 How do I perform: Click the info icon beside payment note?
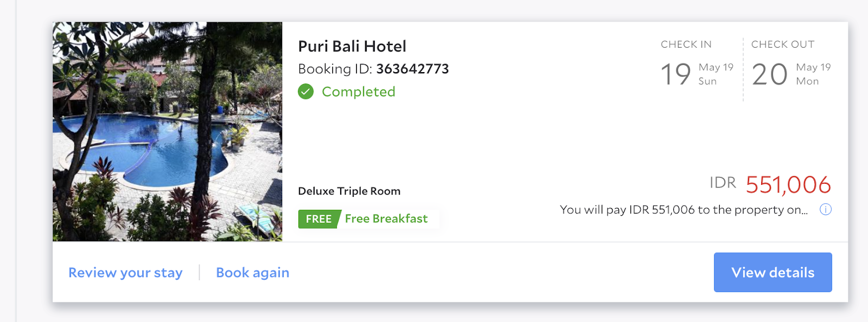click(825, 210)
